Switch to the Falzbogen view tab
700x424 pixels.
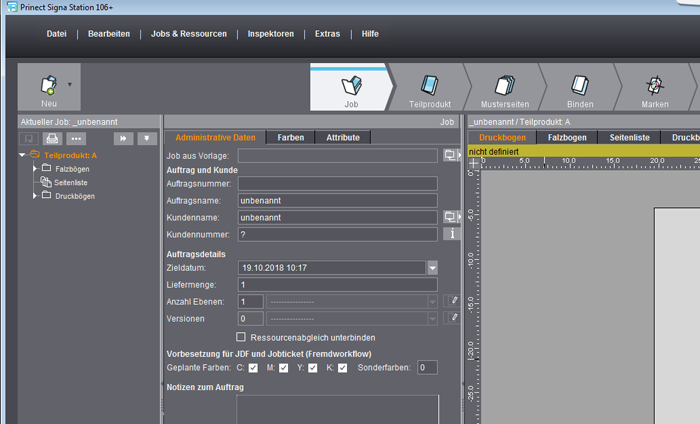click(567, 137)
